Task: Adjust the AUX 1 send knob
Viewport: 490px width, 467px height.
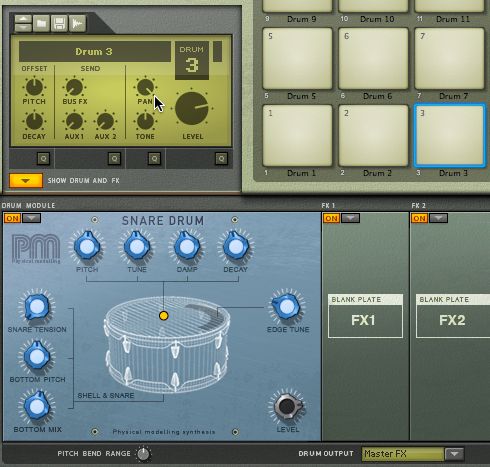Action: [x=74, y=121]
